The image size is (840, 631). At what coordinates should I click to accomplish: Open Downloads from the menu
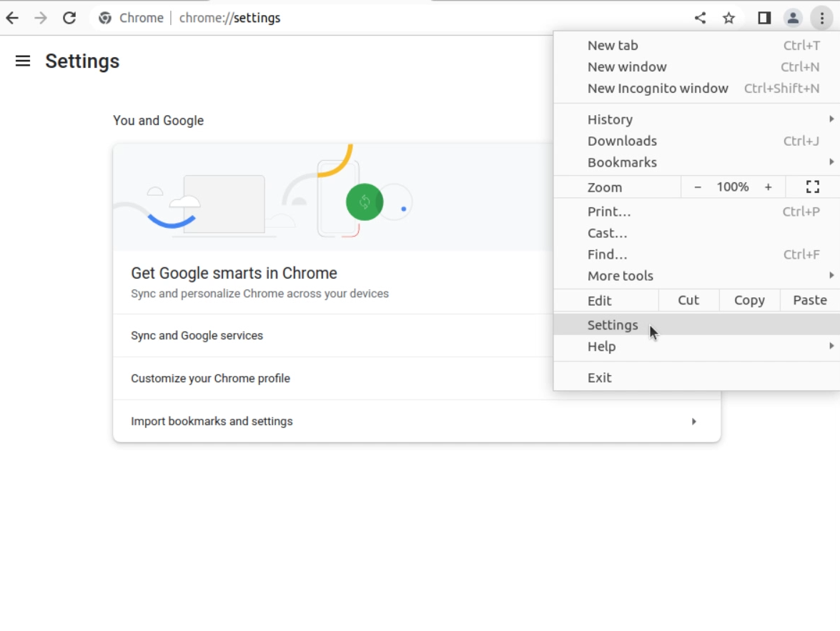coord(696,141)
